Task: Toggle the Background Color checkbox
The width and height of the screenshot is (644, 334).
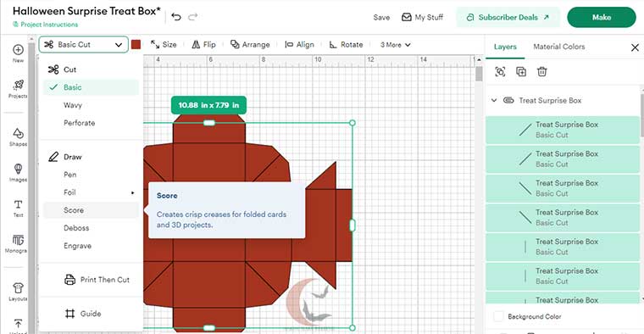Action: 498,316
